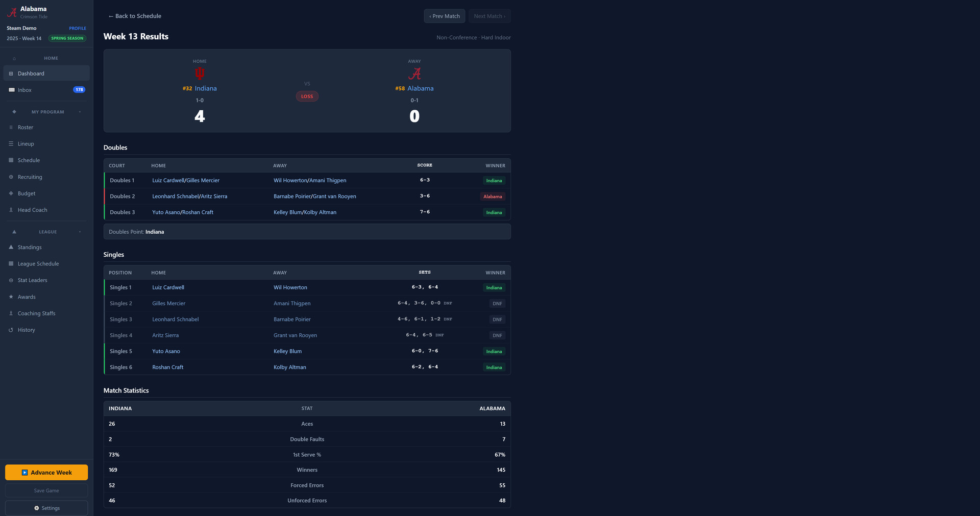The image size is (980, 516).
Task: Click the Roster sidebar icon
Action: click(11, 128)
